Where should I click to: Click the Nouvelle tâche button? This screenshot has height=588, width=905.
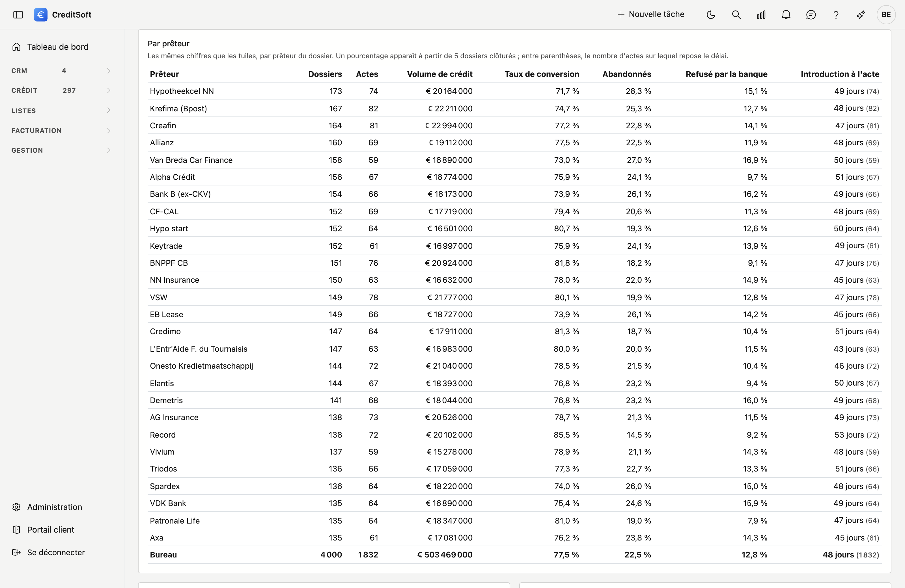pyautogui.click(x=651, y=14)
